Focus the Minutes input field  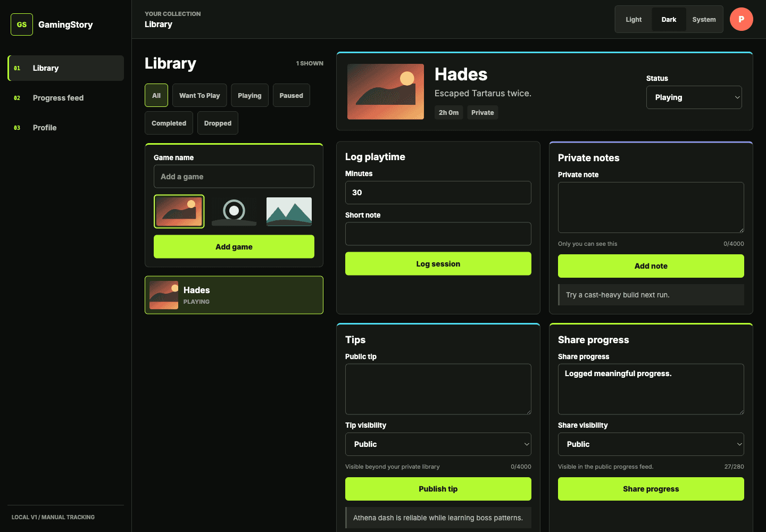pos(438,193)
